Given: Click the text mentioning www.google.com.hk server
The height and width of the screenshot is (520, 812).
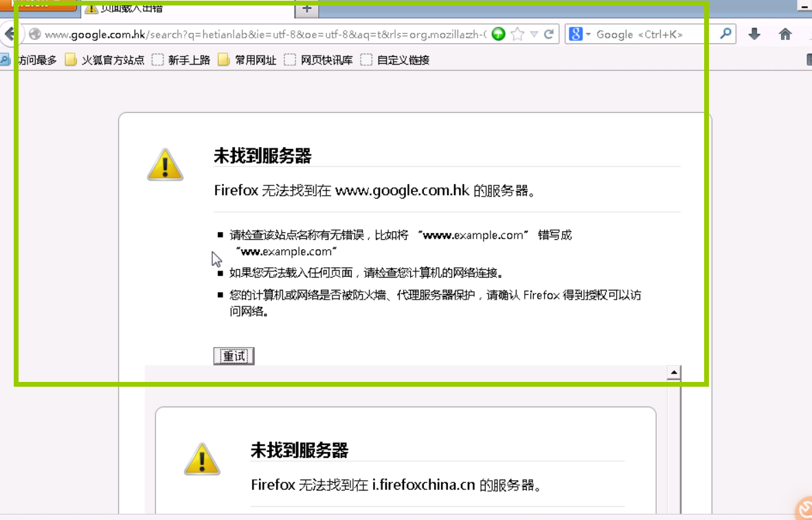Looking at the screenshot, I should 375,190.
